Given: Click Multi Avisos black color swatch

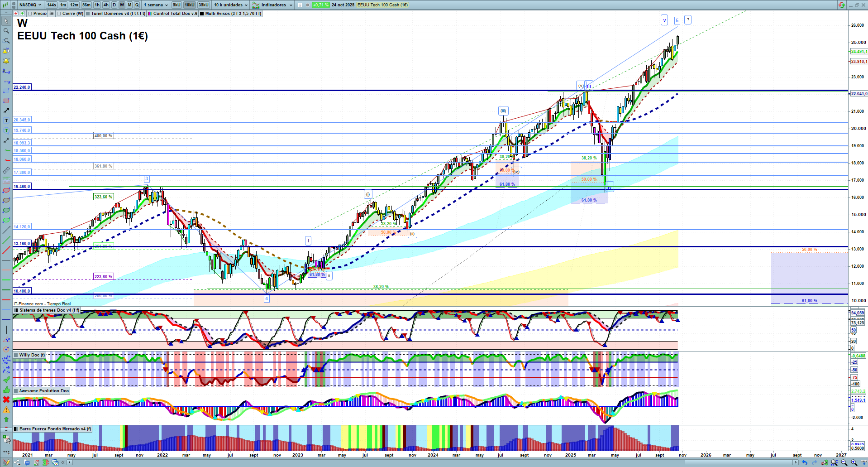Looking at the screenshot, I should (x=202, y=14).
